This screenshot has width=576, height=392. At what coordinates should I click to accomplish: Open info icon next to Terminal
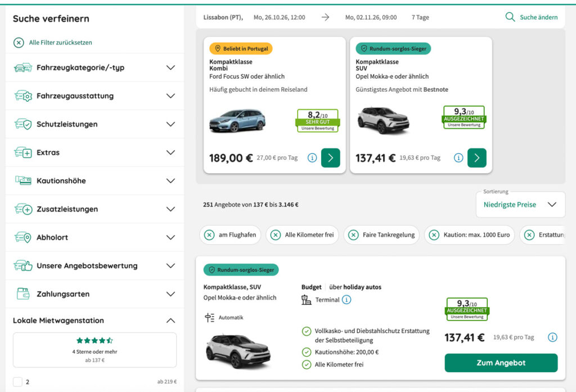(x=346, y=300)
